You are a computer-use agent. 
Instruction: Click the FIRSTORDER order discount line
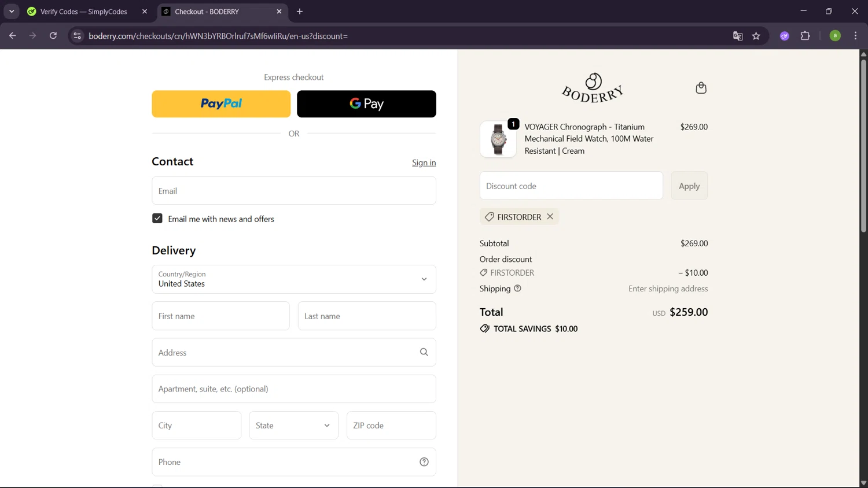pyautogui.click(x=594, y=273)
